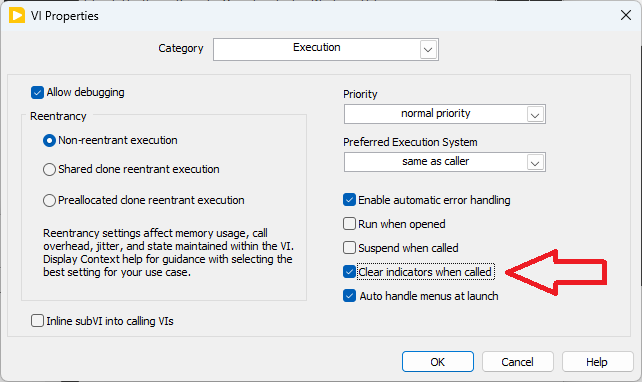Confirm settings with the OK button
This screenshot has height=382, width=642.
point(438,362)
